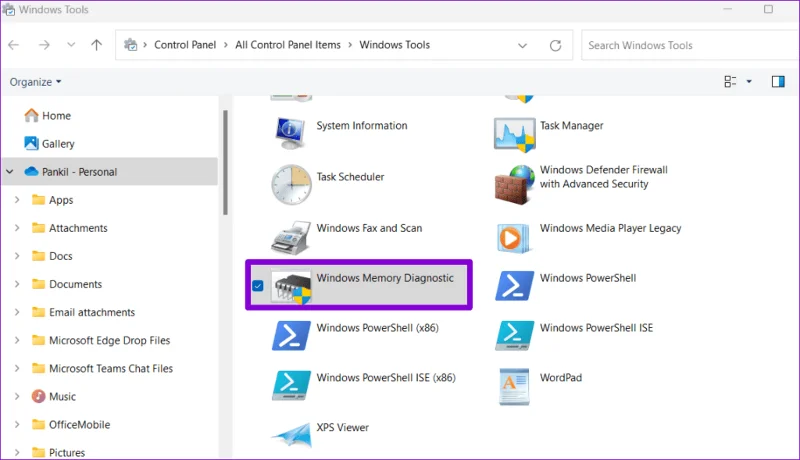Toggle the preview pane button
Image resolution: width=800 pixels, height=460 pixels.
point(778,82)
